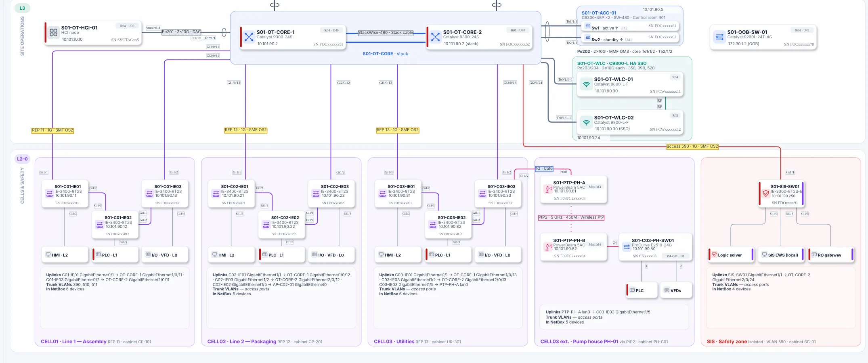Click the CELL03 · Utilities title
The image size is (868, 363).
tap(394, 342)
